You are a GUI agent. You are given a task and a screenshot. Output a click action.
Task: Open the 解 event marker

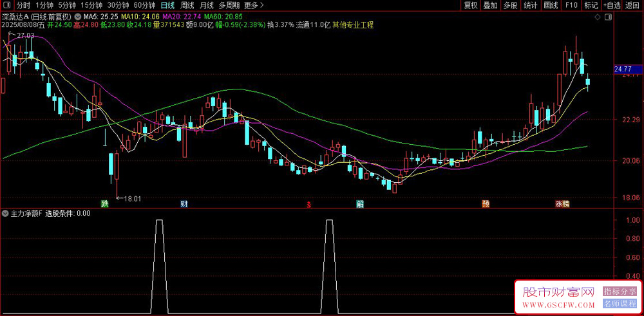(x=360, y=203)
